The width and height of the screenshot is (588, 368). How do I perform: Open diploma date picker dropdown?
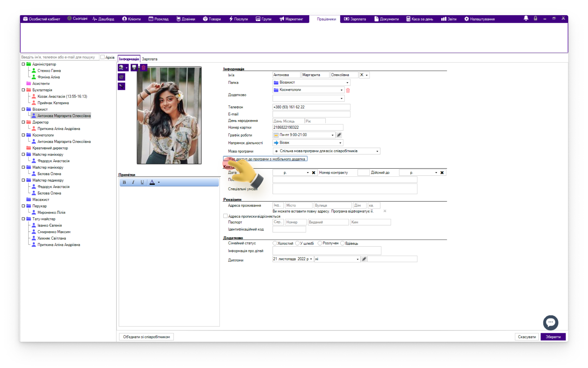tap(311, 259)
